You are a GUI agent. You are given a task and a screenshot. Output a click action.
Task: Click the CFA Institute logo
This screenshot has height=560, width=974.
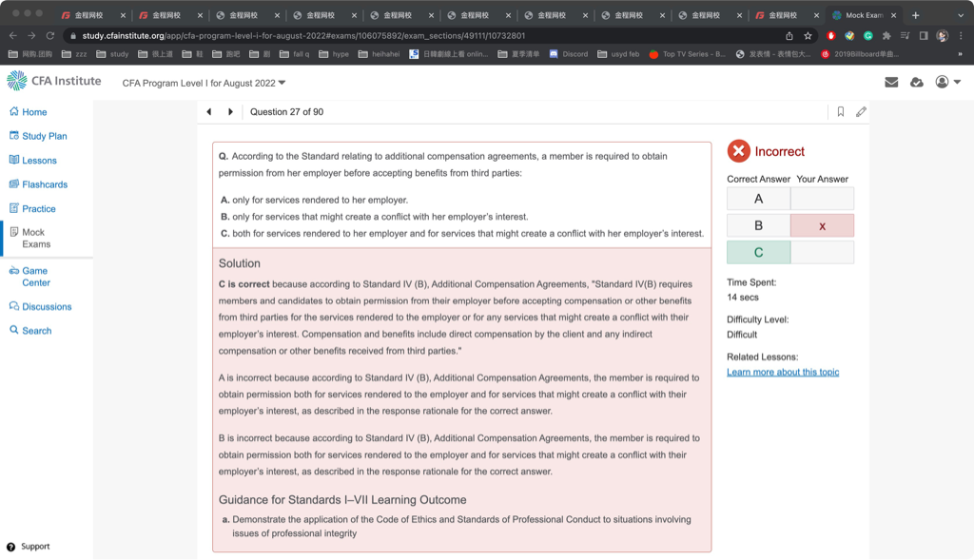tap(54, 81)
